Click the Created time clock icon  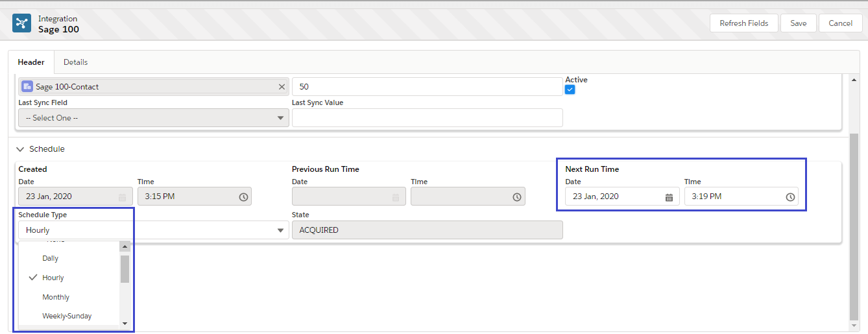click(x=243, y=197)
